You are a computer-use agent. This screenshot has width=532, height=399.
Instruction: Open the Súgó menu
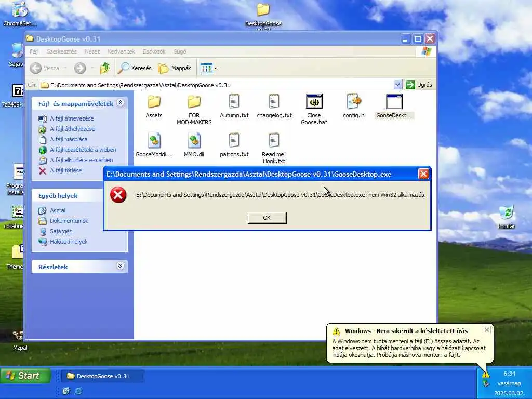click(180, 51)
